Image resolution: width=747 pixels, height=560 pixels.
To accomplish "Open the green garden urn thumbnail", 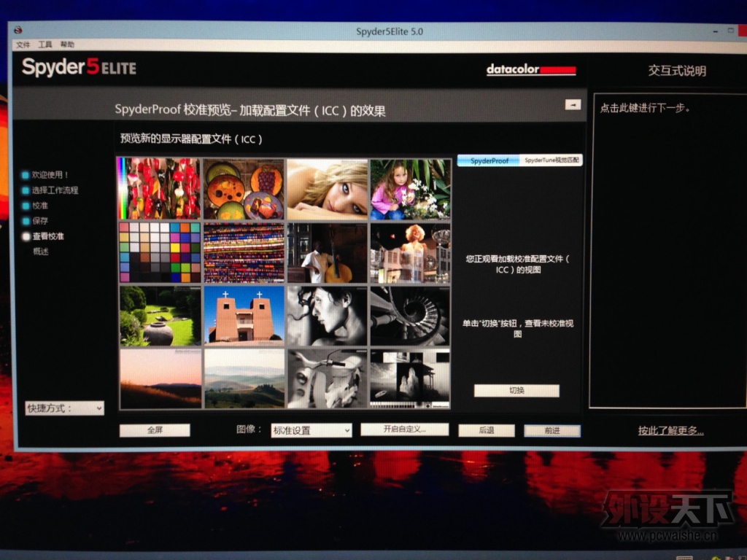I will [160, 315].
